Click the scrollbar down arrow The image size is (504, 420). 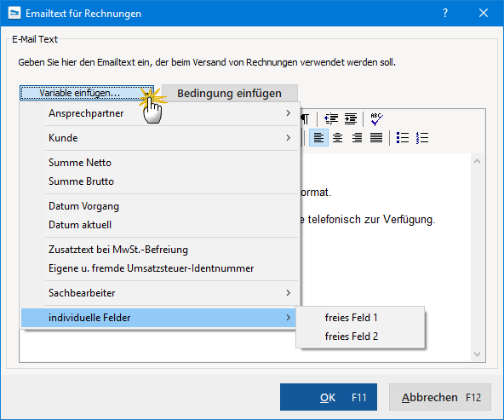[478, 354]
